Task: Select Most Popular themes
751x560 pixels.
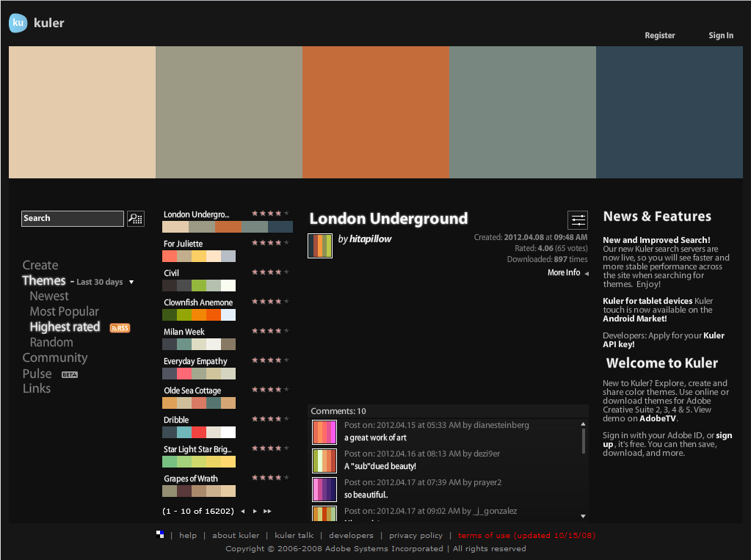Action: pyautogui.click(x=64, y=312)
